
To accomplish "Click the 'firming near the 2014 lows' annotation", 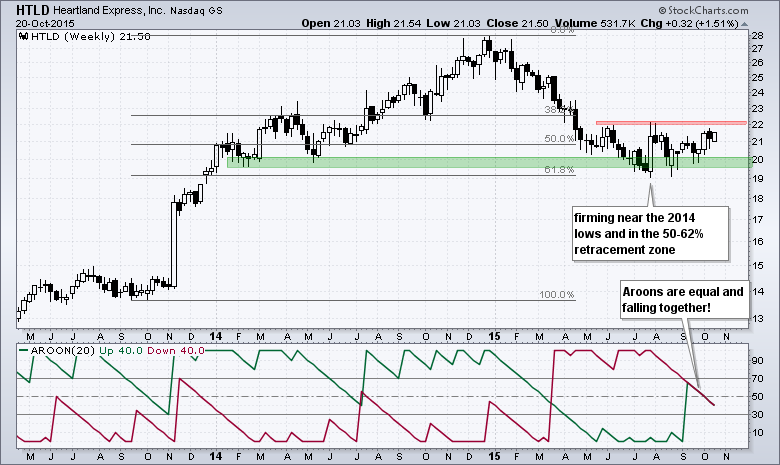I will (650, 234).
